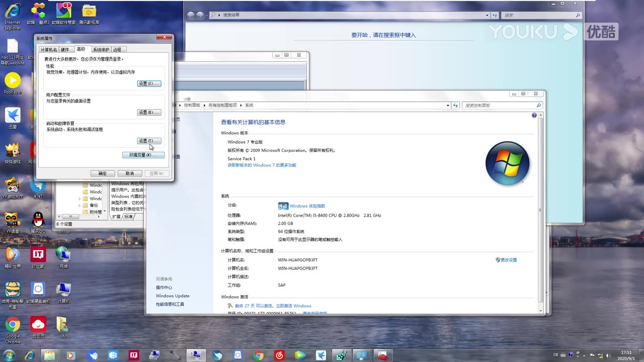Screen dimensions: 644x362
Task: Open 腾讯QQ penguin desktop icon
Action: (x=38, y=222)
